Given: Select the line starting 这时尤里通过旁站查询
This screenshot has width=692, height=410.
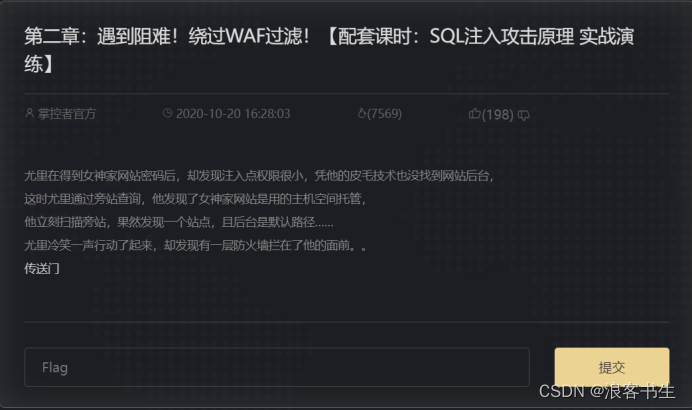Looking at the screenshot, I should point(196,199).
